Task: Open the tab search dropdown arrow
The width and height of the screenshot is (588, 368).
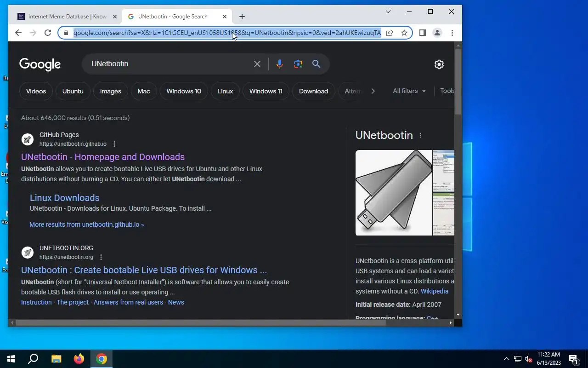Action: 388,11
